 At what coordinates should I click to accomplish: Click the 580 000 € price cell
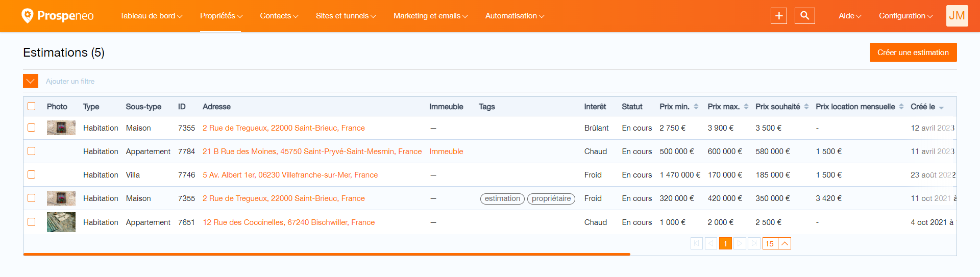[x=773, y=152]
